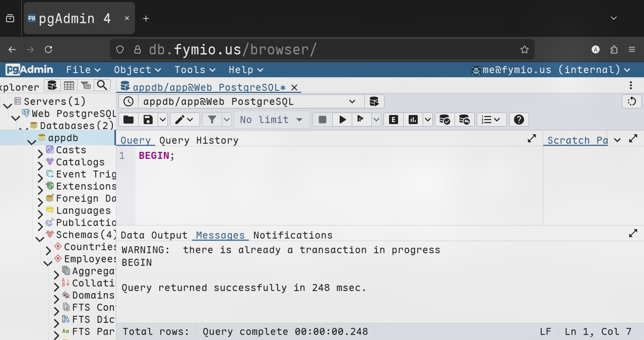This screenshot has height=340, width=644.
Task: Click the Rollback transaction icon
Action: [464, 120]
